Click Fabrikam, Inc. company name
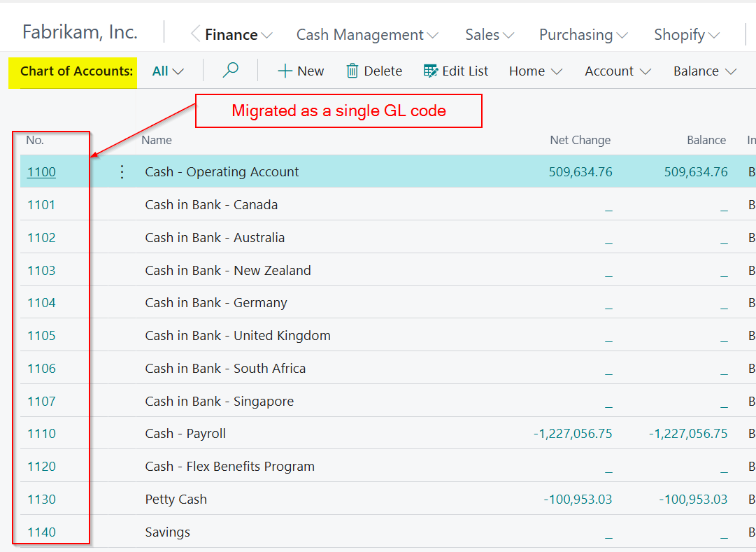This screenshot has width=756, height=552. click(x=80, y=32)
